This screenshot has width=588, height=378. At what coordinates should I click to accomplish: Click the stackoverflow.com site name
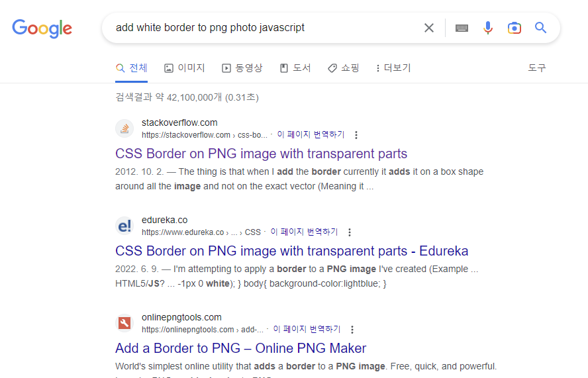(x=179, y=122)
